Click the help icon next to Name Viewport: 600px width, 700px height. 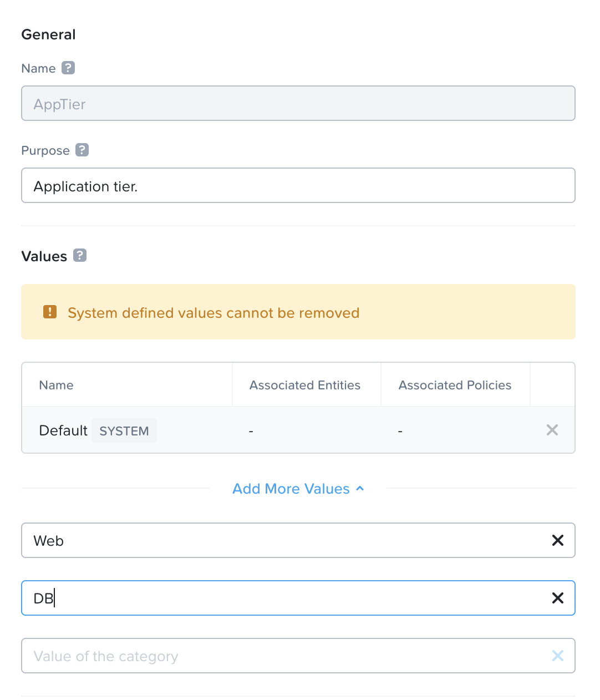click(68, 68)
